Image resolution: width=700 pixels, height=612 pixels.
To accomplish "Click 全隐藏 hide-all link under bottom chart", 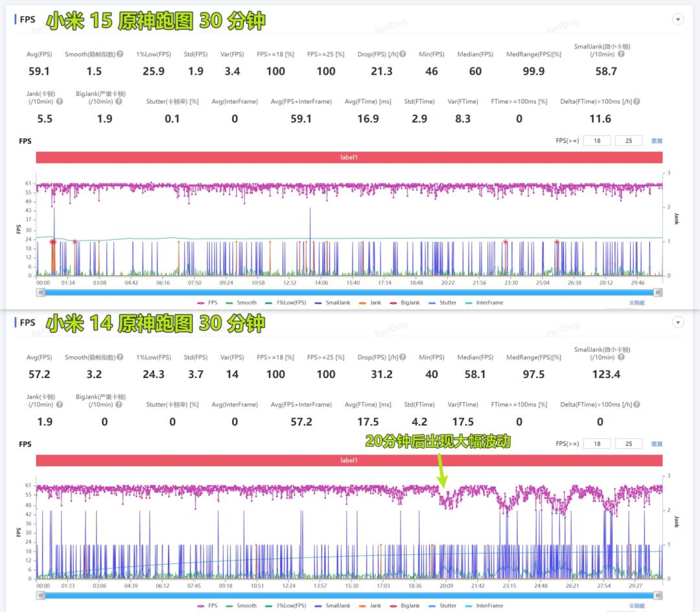I will (636, 606).
